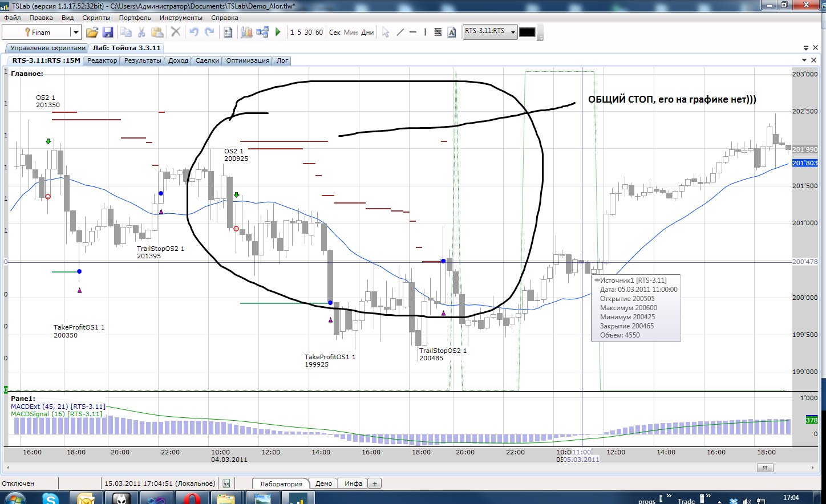Image resolution: width=826 pixels, height=504 pixels.
Task: Open the outer document tab list dropdown
Action: (806, 48)
